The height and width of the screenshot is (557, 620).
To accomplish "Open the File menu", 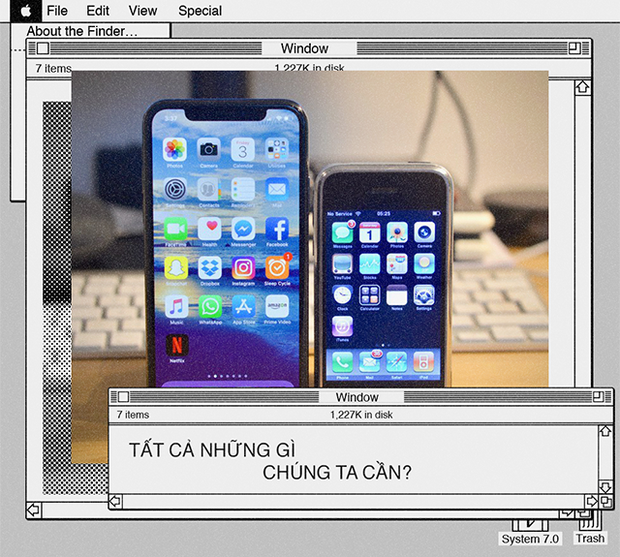I will tap(57, 11).
